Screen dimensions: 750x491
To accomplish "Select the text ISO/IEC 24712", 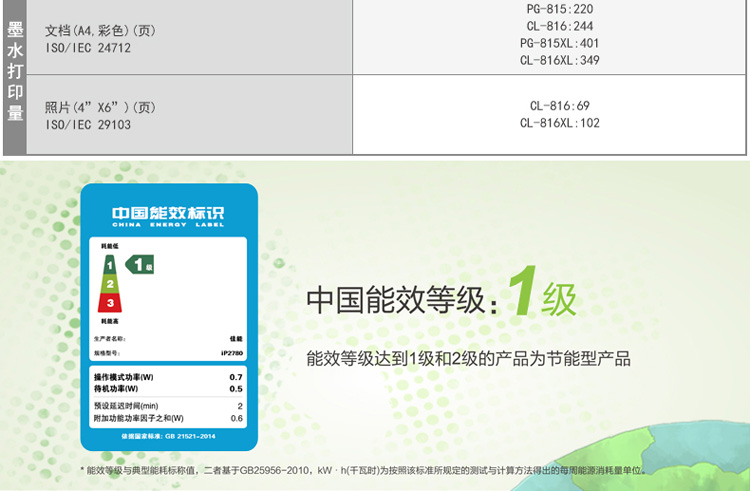I will (x=88, y=48).
